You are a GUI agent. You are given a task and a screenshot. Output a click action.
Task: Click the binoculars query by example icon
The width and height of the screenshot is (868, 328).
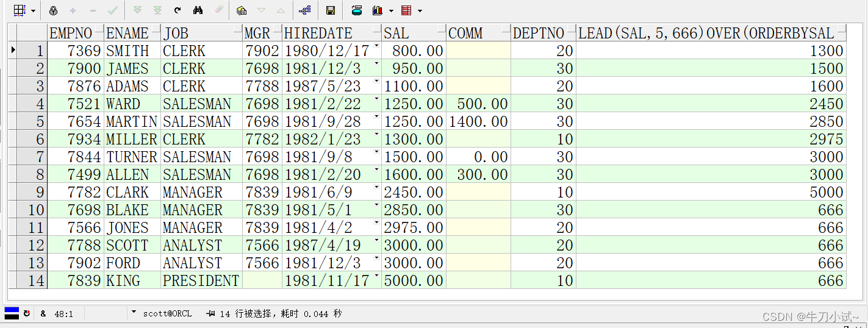click(198, 10)
